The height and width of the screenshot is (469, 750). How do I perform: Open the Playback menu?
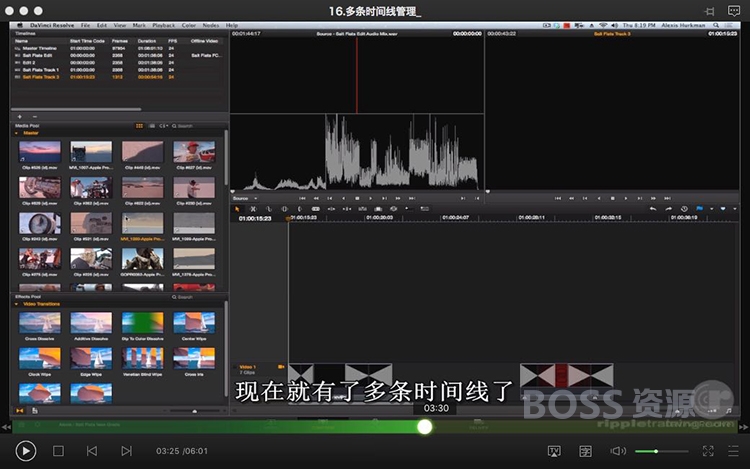[x=164, y=25]
